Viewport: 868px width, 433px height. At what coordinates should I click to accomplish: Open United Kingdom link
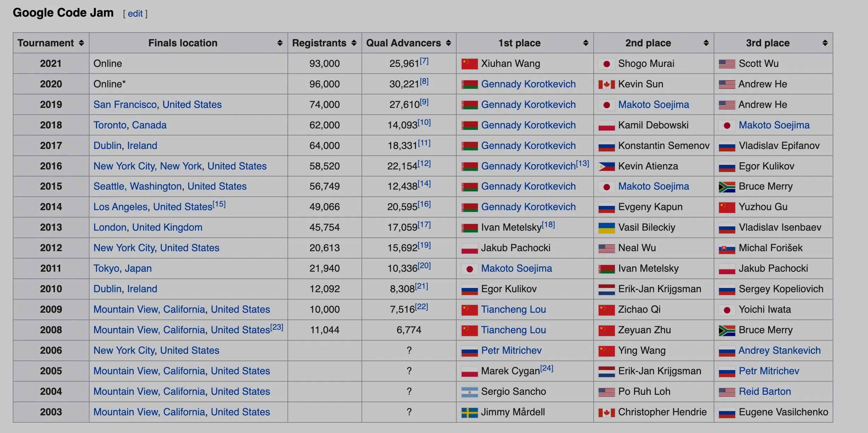[167, 227]
